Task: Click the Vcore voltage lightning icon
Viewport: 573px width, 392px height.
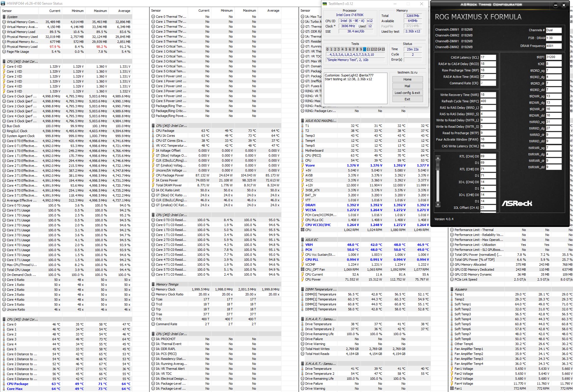Action: [x=303, y=165]
